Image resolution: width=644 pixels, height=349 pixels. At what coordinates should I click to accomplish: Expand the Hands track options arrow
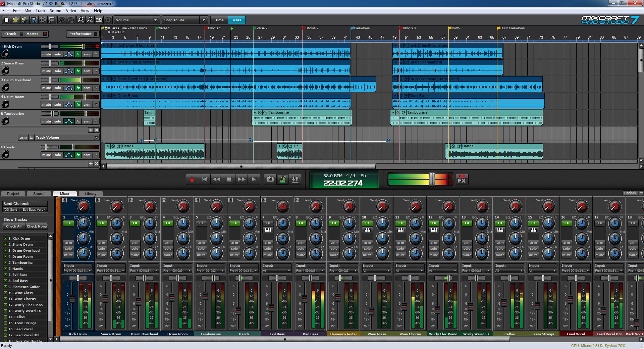point(96,155)
